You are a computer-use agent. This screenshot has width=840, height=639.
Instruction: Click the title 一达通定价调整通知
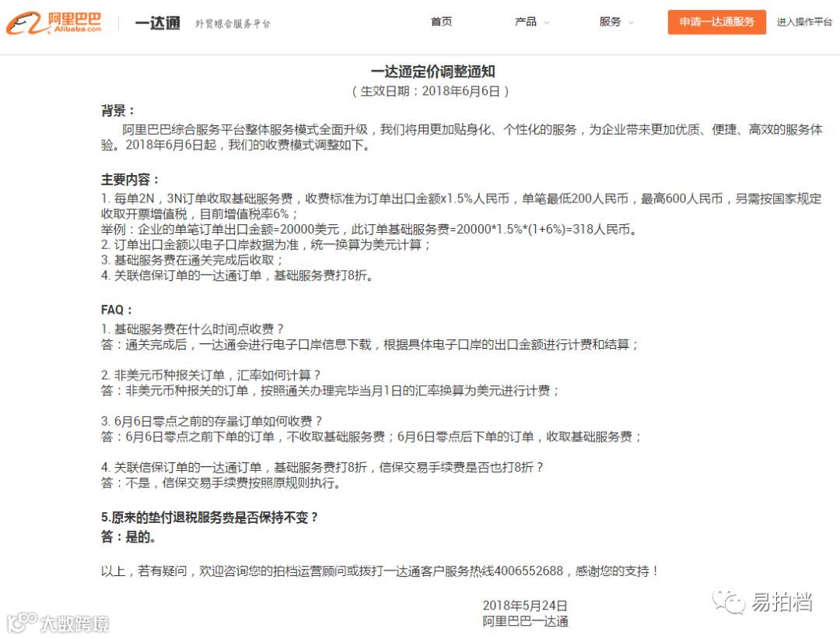(x=433, y=72)
